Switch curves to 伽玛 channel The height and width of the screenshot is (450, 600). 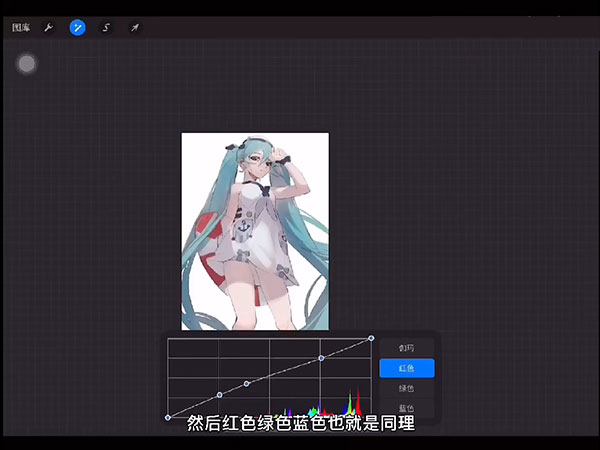pyautogui.click(x=406, y=348)
